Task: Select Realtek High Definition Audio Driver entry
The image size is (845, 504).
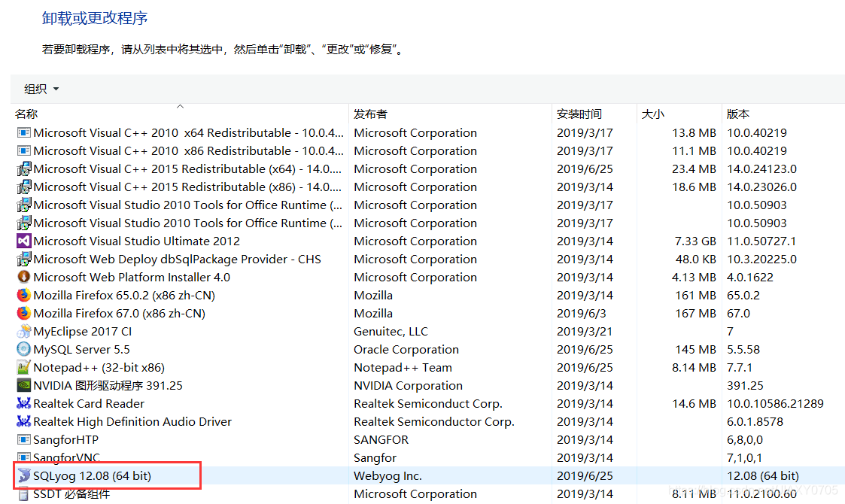Action: tap(132, 421)
